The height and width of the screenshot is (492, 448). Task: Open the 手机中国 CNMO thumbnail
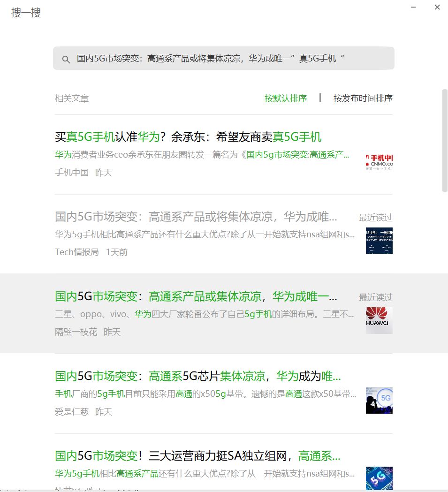379,161
